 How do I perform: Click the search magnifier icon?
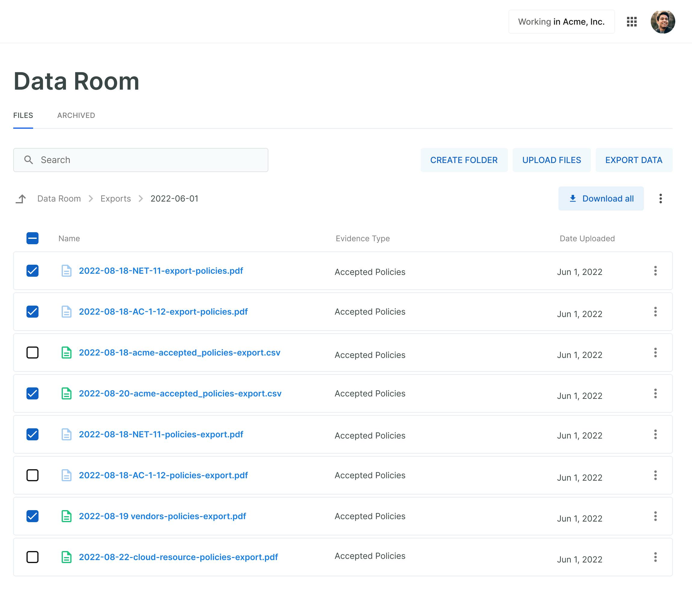click(x=29, y=160)
